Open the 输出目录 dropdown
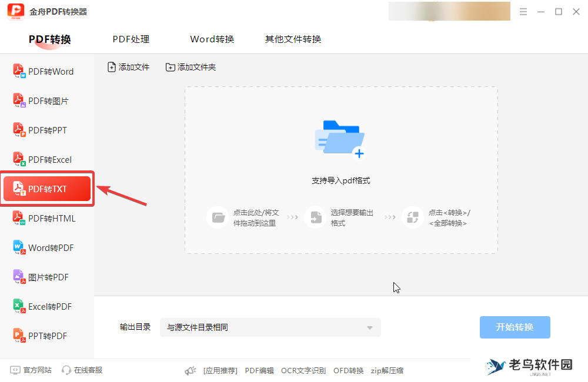 click(270, 327)
